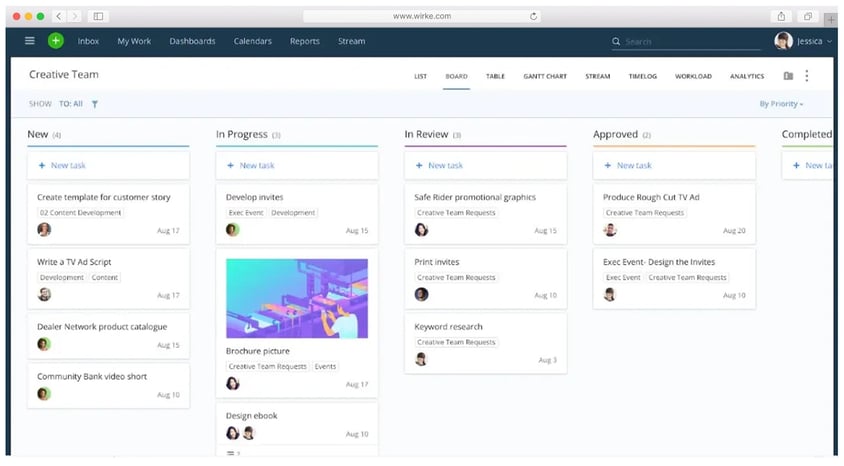Viewport: 844px width, 466px height.
Task: Open Dashboards in the top navigation
Action: [192, 41]
